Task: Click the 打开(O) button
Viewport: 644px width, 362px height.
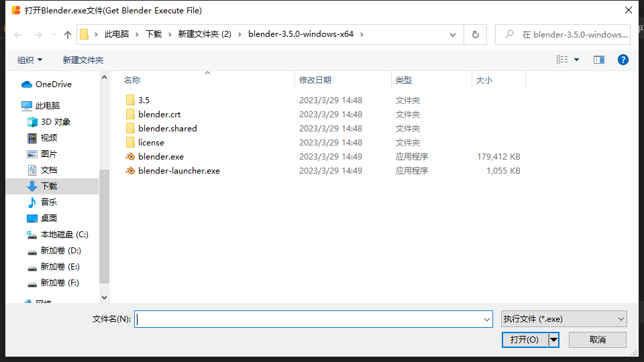Action: [x=524, y=340]
